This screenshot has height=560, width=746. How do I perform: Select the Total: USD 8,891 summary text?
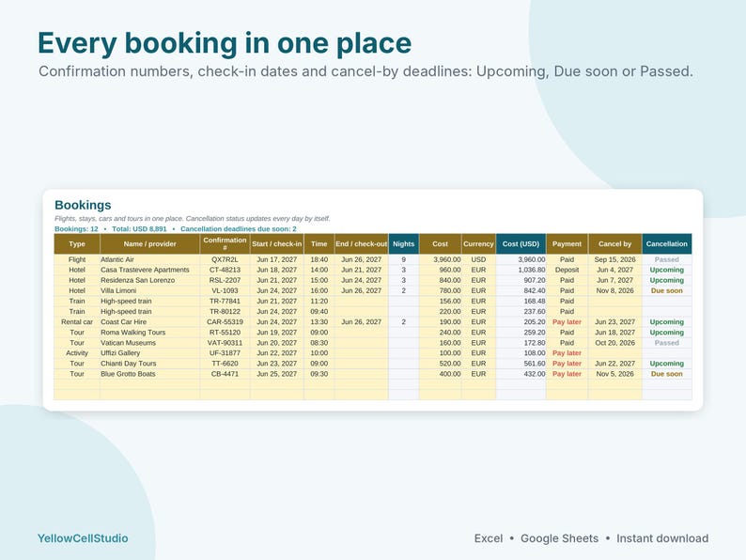(x=139, y=229)
